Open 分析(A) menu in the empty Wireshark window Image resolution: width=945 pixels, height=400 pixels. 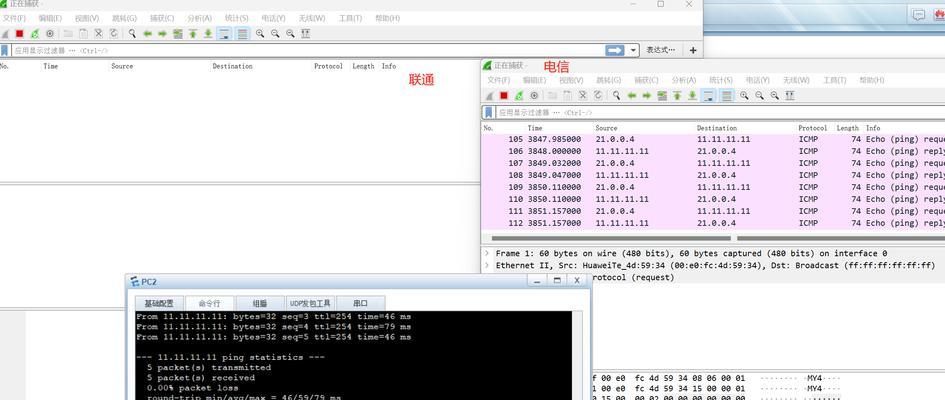click(x=199, y=19)
